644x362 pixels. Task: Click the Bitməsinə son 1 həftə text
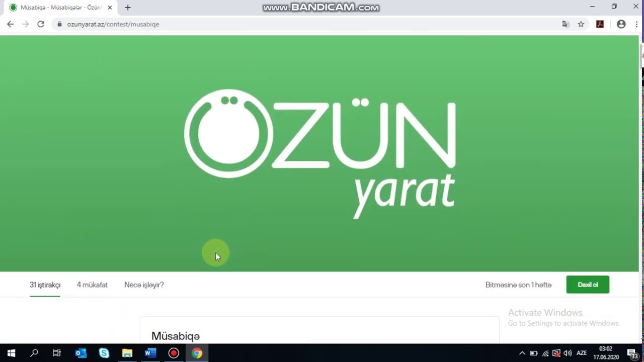pyautogui.click(x=518, y=285)
